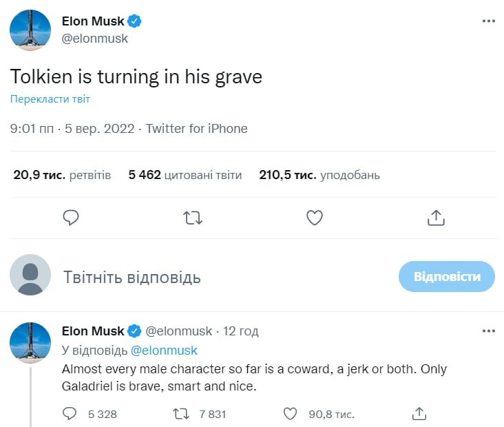Click the @elonmusk mention in reply
Screen dimensions: 504x427
164,351
